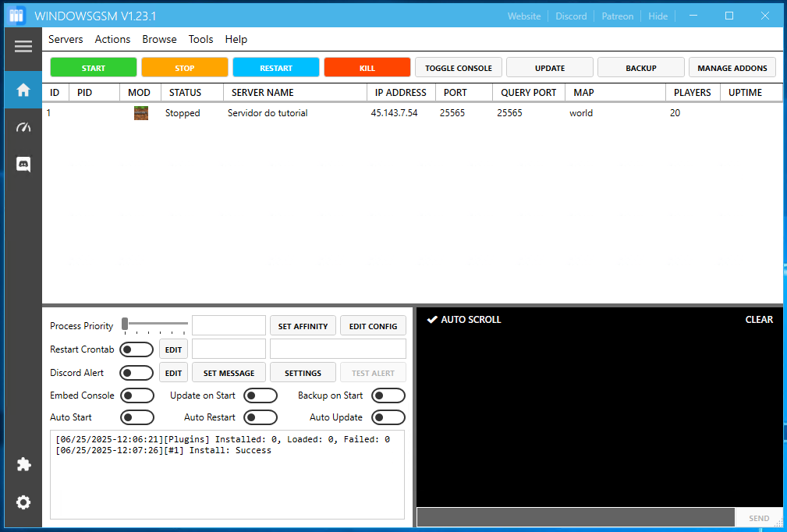Click the green START button

tap(94, 67)
